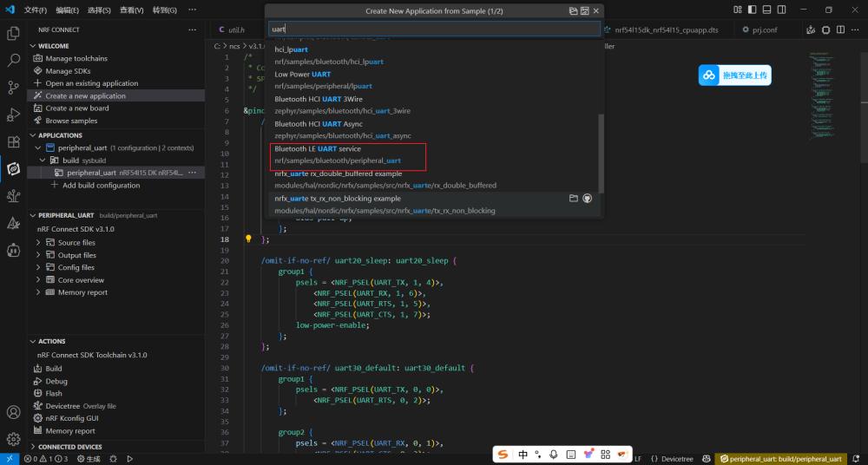Toggle the primary sidebar layout button
Screen dimensions: 868x465
point(751,10)
